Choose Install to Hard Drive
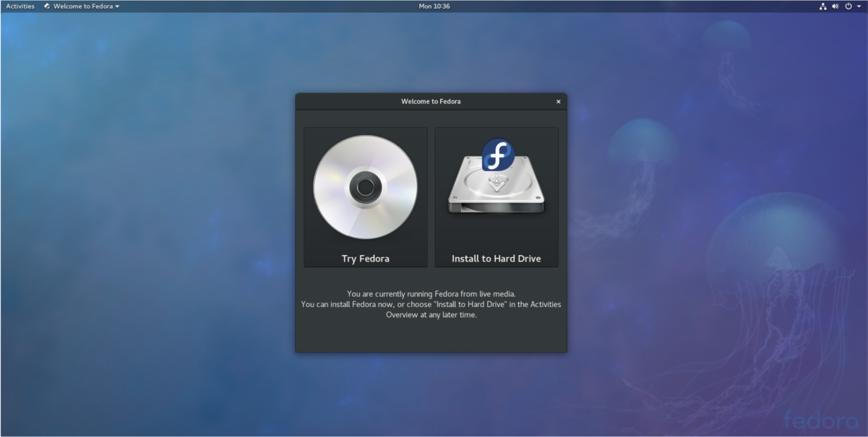Image resolution: width=868 pixels, height=437 pixels. [x=497, y=197]
